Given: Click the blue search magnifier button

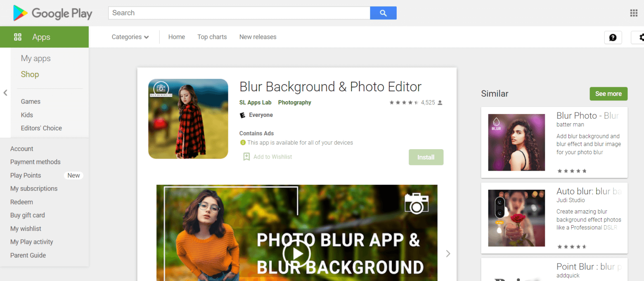Looking at the screenshot, I should pos(383,13).
